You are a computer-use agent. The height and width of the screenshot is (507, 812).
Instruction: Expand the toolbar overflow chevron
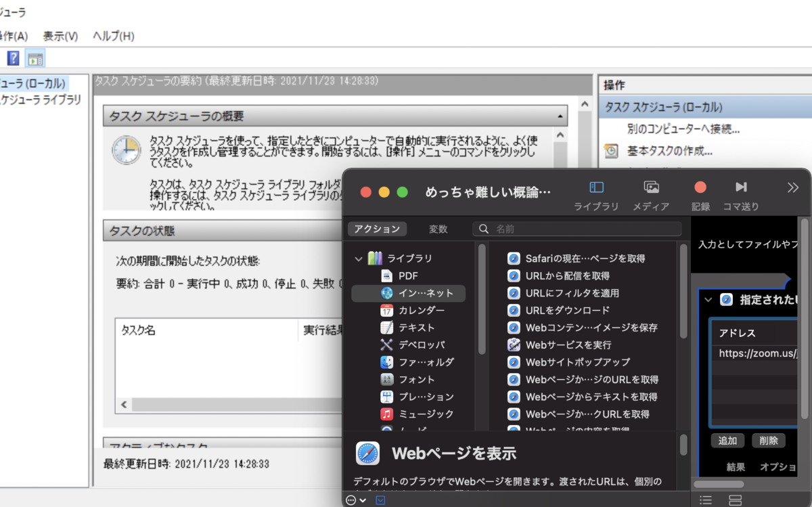(x=792, y=188)
